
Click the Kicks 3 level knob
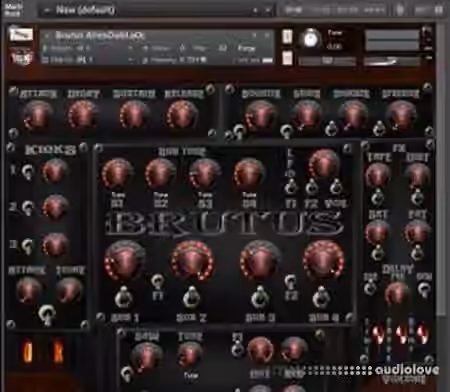click(55, 245)
